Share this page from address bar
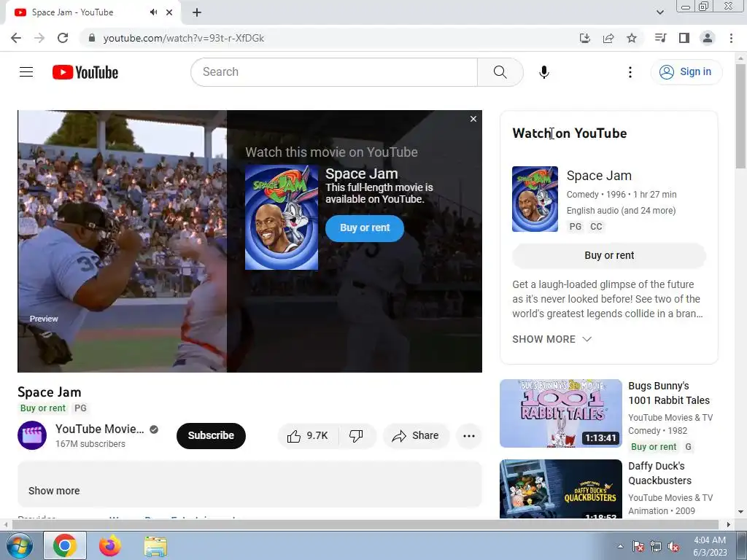 coord(608,38)
